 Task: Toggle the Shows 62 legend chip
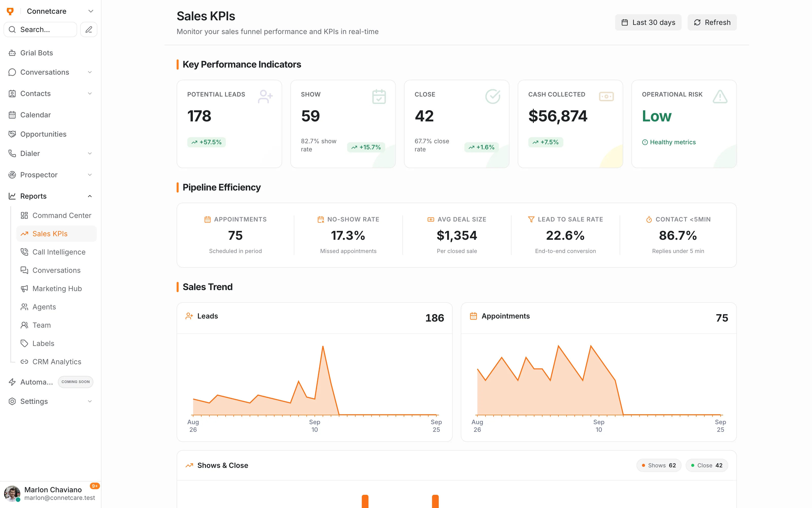(659, 465)
